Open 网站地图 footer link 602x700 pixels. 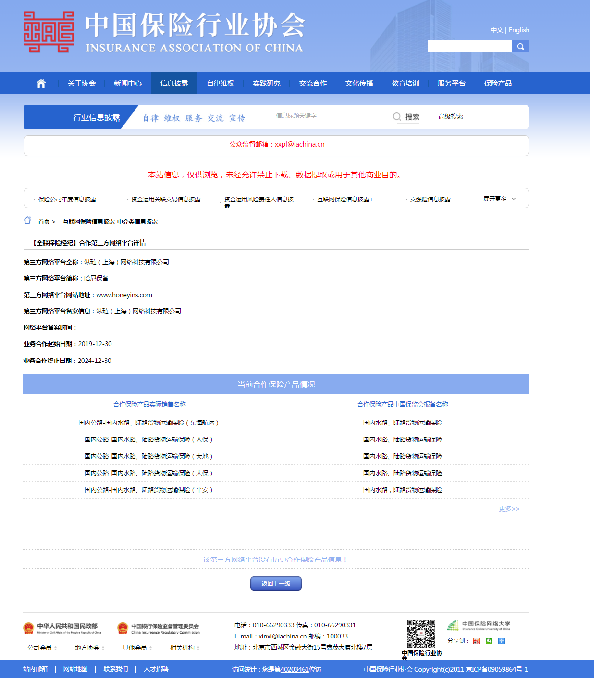coord(75,669)
